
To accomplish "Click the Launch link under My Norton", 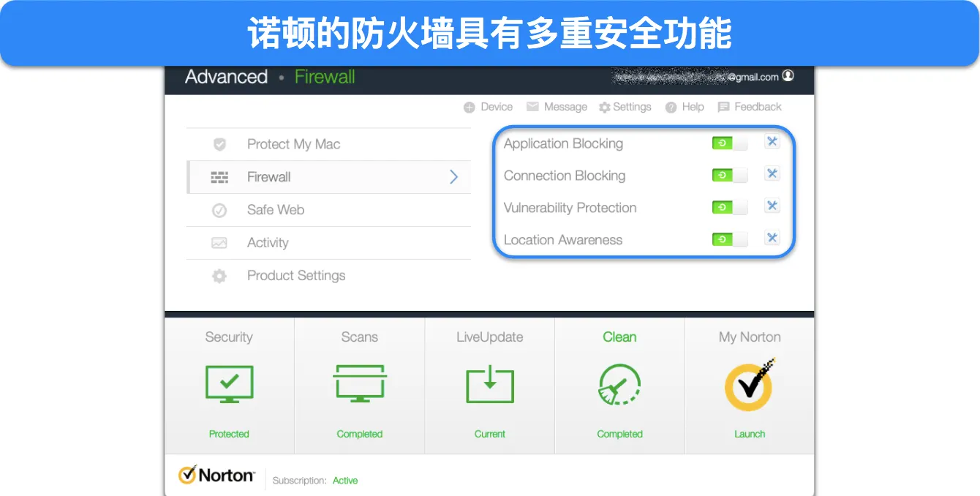I will [750, 434].
